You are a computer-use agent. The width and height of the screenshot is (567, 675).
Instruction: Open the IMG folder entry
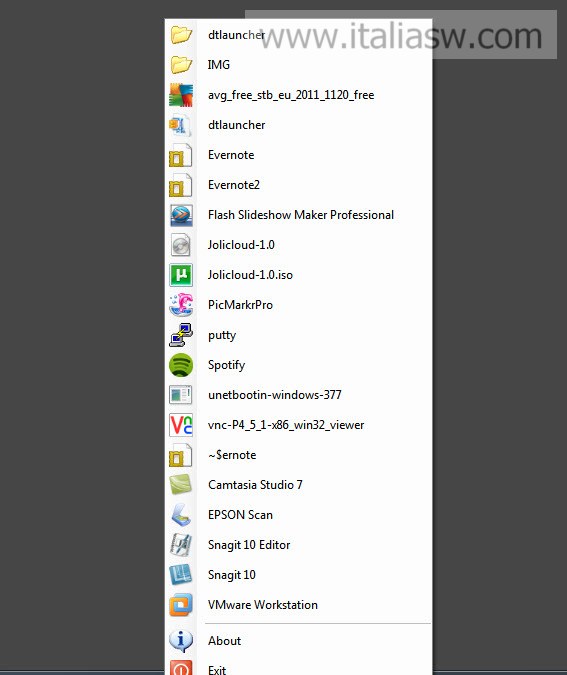point(298,65)
